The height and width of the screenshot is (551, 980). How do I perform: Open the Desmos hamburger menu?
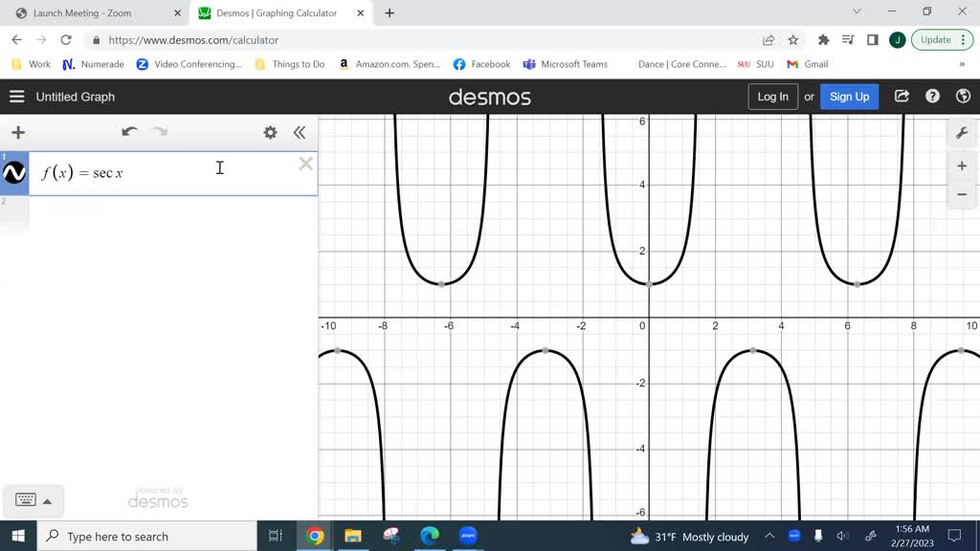pyautogui.click(x=16, y=97)
